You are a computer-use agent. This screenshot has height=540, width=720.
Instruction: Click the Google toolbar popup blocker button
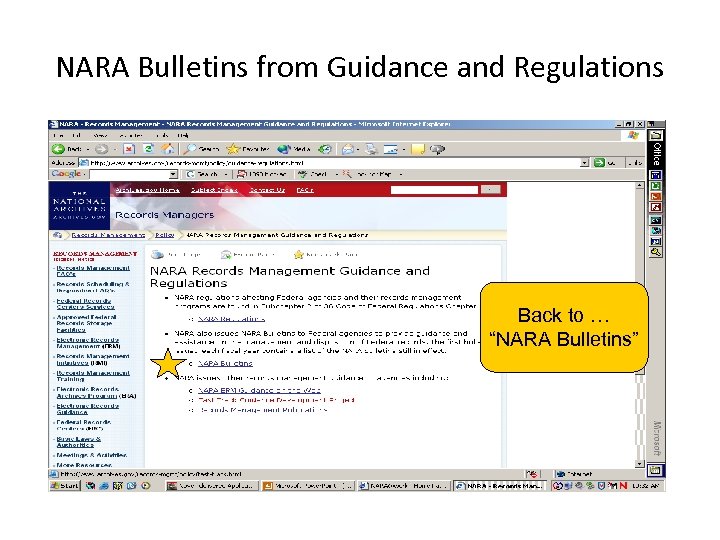coord(261,174)
